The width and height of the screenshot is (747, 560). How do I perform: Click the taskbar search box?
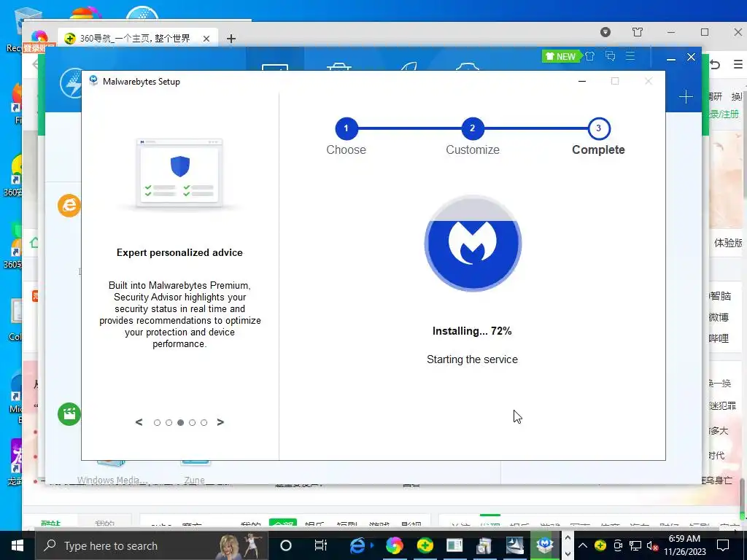point(152,545)
